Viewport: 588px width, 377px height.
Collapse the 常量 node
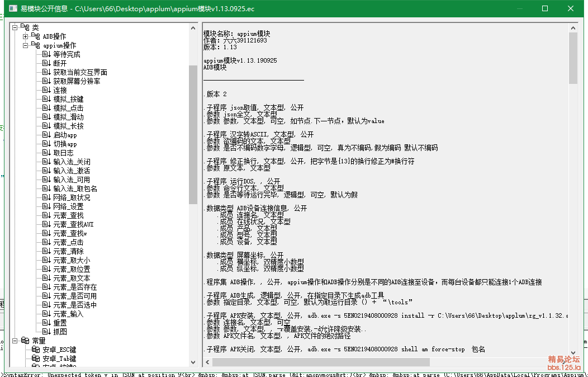coord(15,341)
